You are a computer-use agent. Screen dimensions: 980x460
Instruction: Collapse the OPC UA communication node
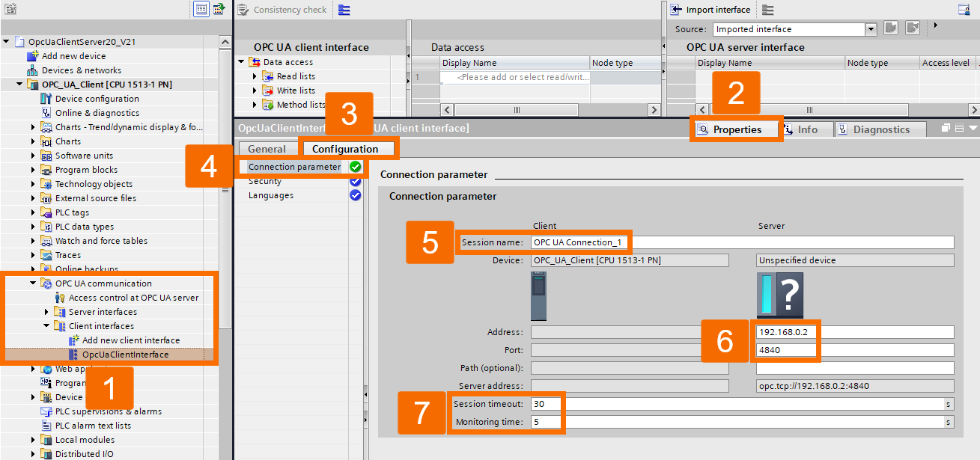[34, 283]
